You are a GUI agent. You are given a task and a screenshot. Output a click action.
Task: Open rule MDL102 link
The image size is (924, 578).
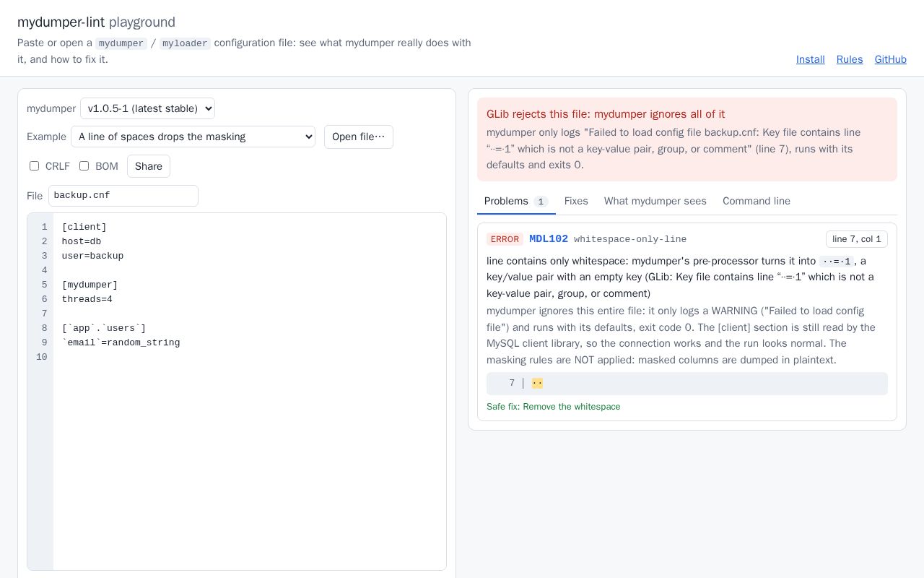(549, 239)
